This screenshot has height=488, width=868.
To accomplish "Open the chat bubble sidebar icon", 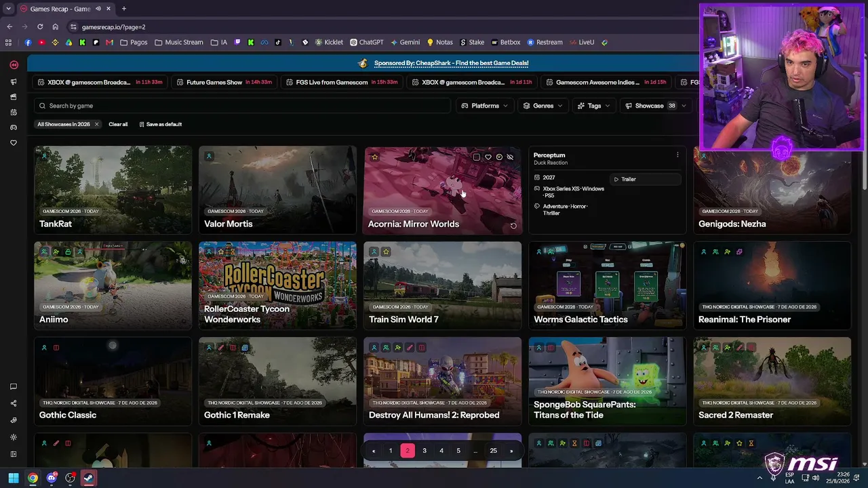I will (14, 386).
